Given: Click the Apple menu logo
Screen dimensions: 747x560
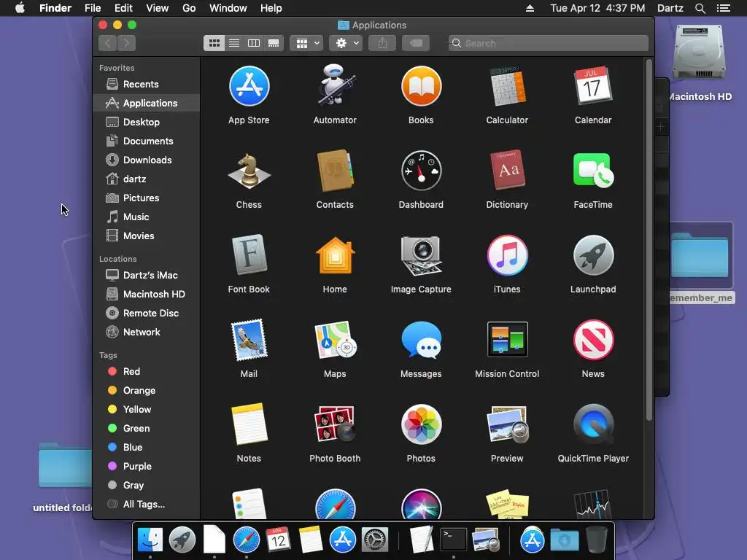Looking at the screenshot, I should click(x=20, y=8).
